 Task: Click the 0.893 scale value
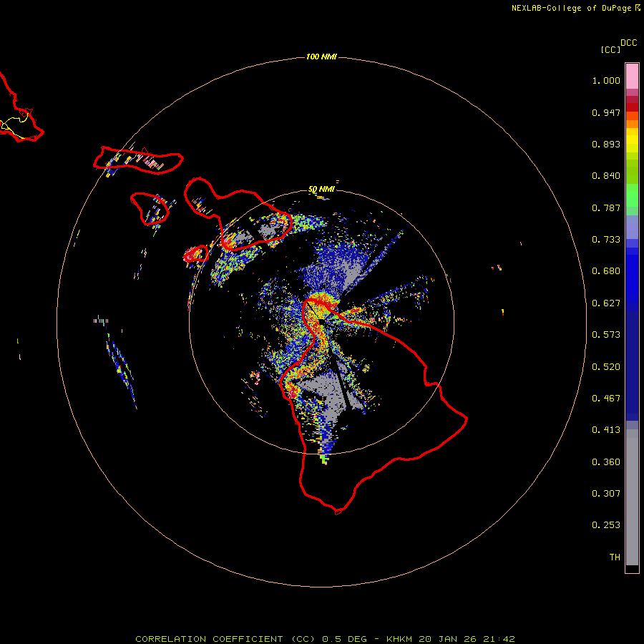coord(606,144)
